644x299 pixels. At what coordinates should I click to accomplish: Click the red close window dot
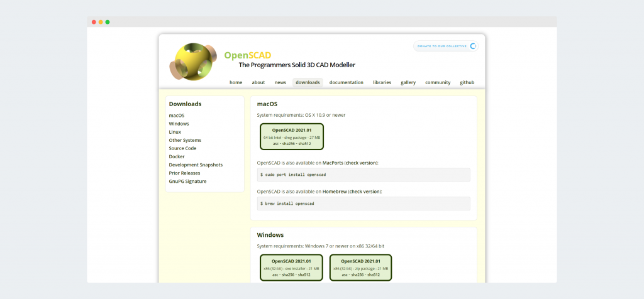(x=94, y=22)
